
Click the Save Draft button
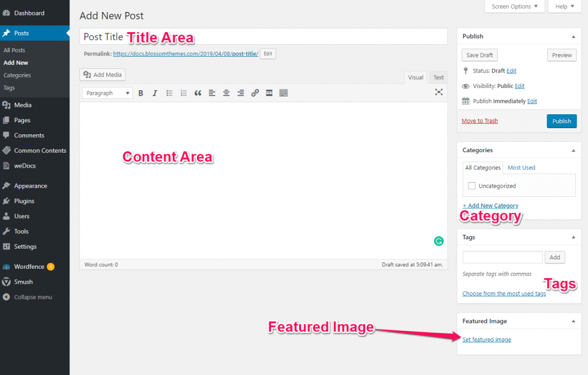[x=479, y=55]
